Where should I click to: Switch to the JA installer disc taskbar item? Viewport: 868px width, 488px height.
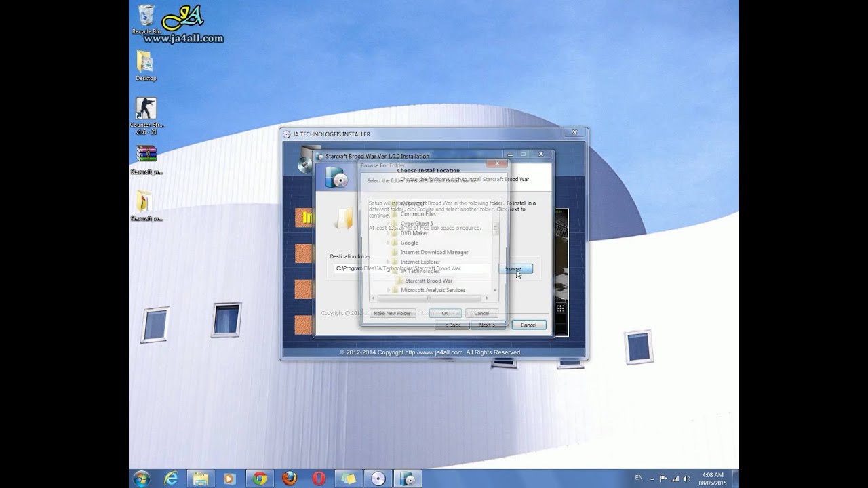point(378,479)
